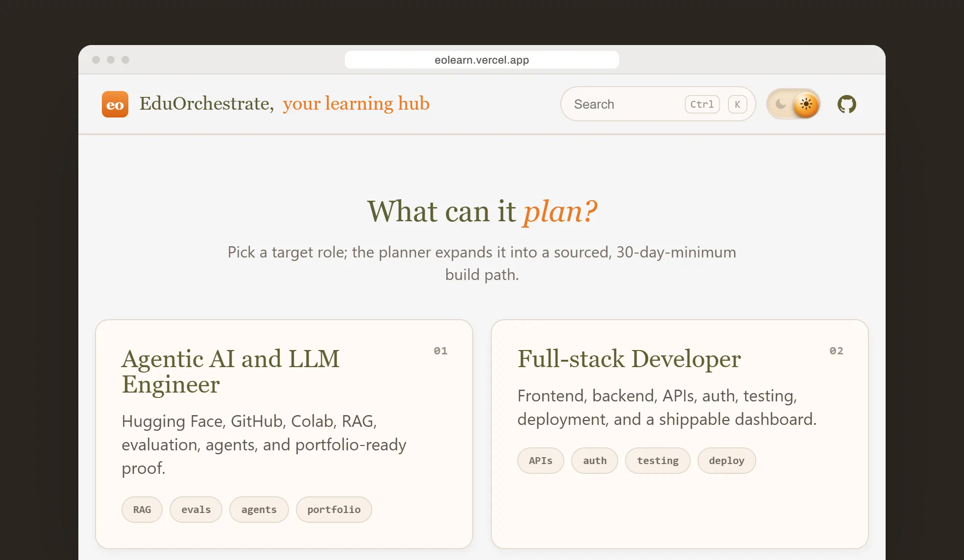This screenshot has height=560, width=964.
Task: Click the K keyboard shortcut badge
Action: 737,104
